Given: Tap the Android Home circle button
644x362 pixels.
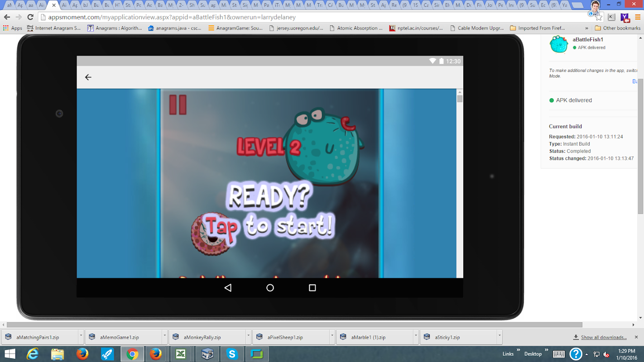Looking at the screenshot, I should click(x=270, y=288).
